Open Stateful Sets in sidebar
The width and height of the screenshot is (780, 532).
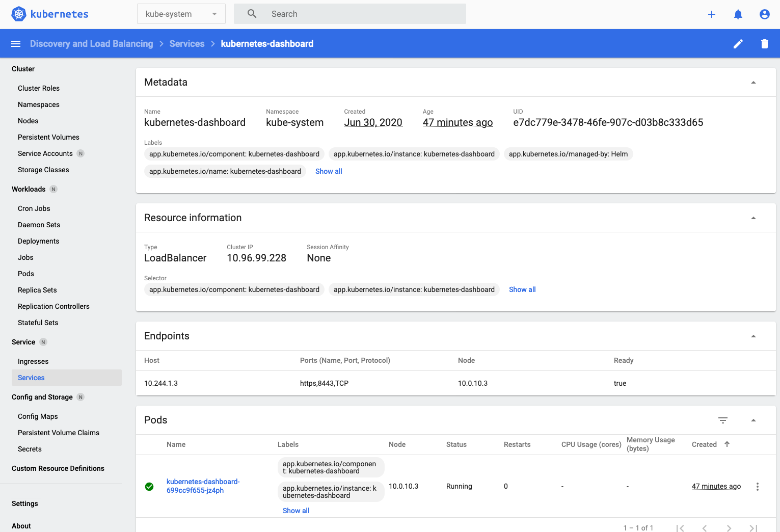(x=38, y=323)
